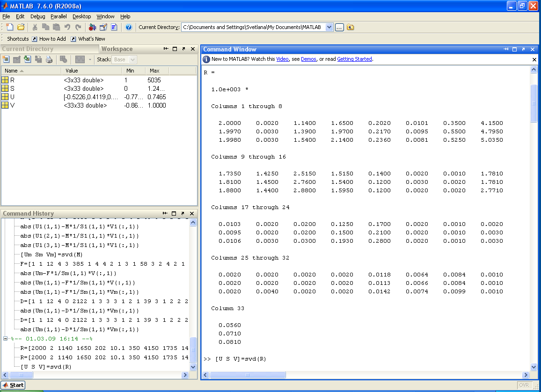This screenshot has height=392, width=541.
Task: Collapse the 01.03.09 16:14 history session
Action: [x=6, y=339]
